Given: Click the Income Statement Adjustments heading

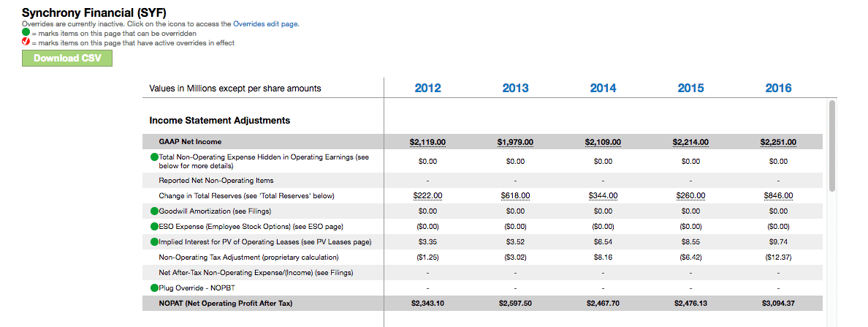Looking at the screenshot, I should pyautogui.click(x=220, y=120).
